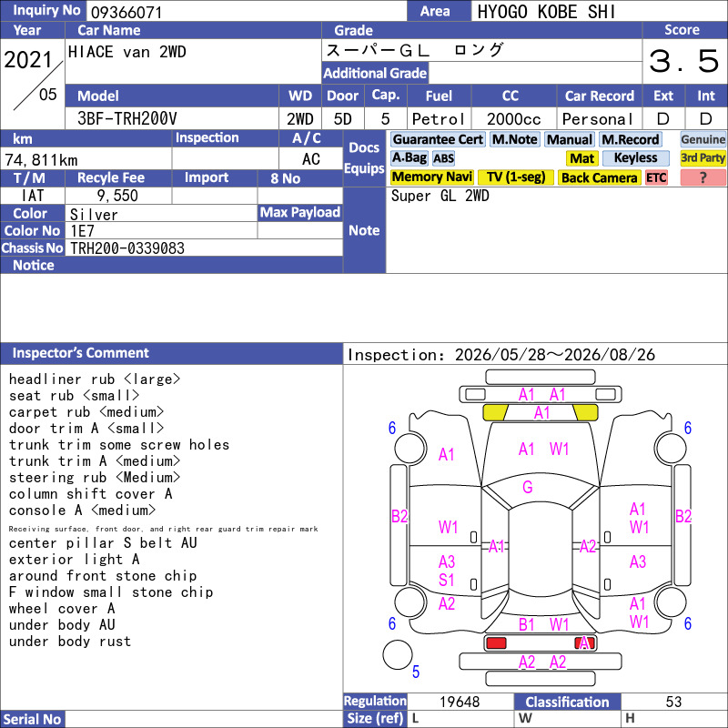Click the comment headliner rub <large>

(95, 379)
